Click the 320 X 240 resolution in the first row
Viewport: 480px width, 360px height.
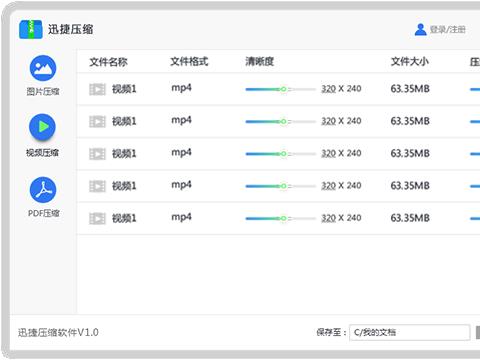coord(341,89)
